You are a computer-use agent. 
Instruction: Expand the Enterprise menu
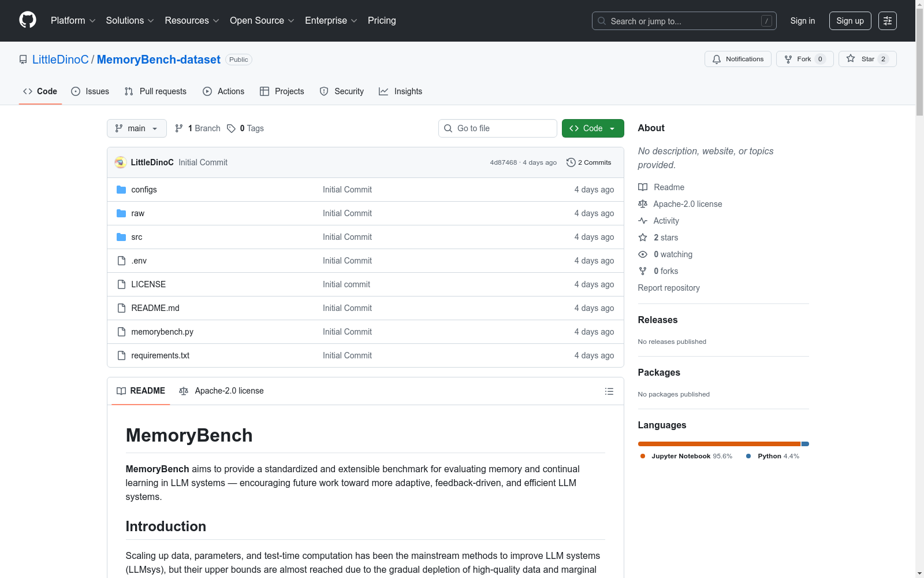point(331,21)
